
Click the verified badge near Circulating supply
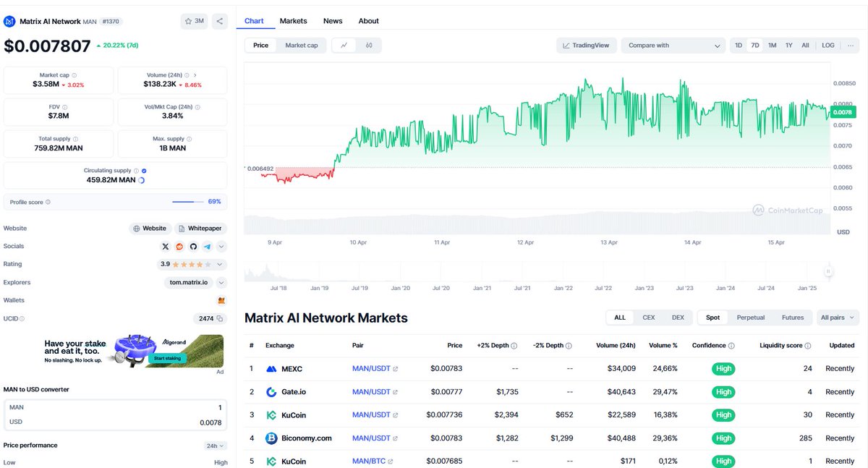point(144,170)
